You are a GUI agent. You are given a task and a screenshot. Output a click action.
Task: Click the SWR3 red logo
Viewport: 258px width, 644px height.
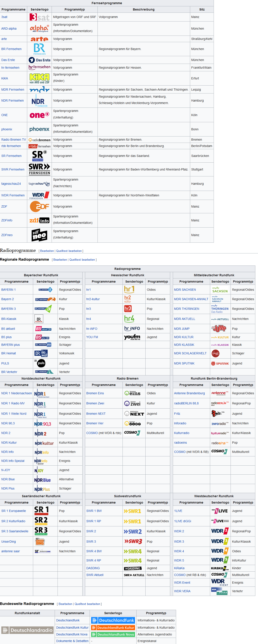point(133,542)
